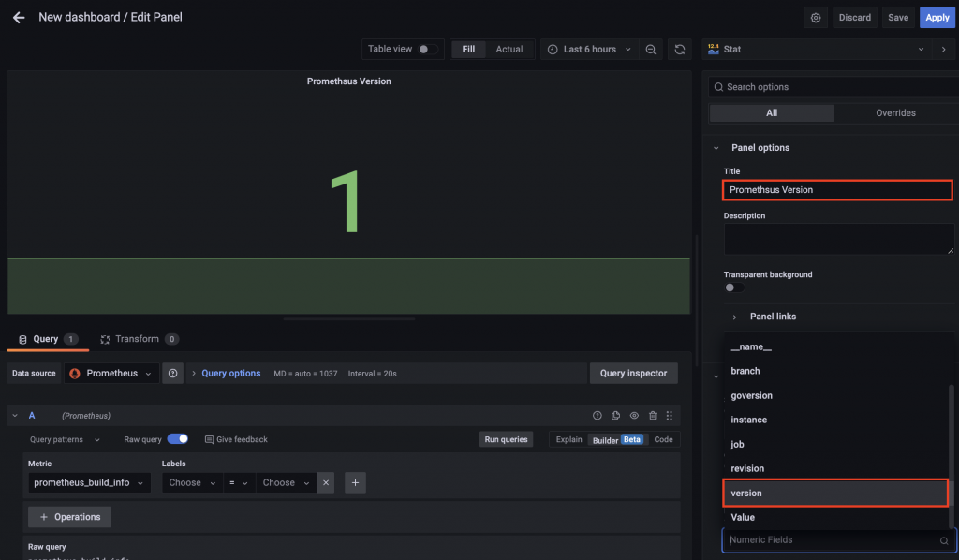Open the prometheus_build_info metric dropdown
This screenshot has height=560, width=959.
89,483
